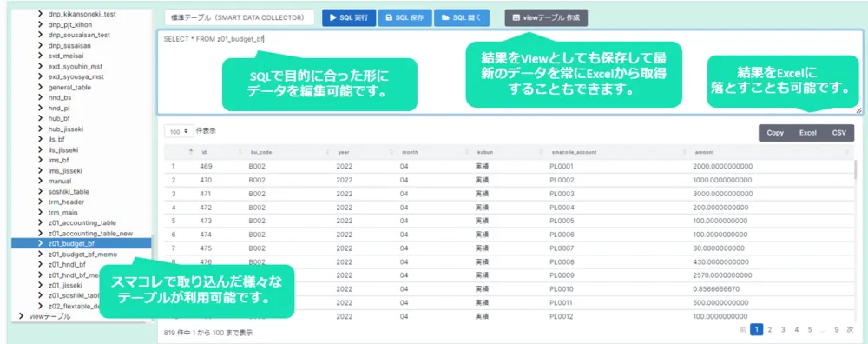The height and width of the screenshot is (344, 868).
Task: Sort results by the year column header
Action: point(363,152)
